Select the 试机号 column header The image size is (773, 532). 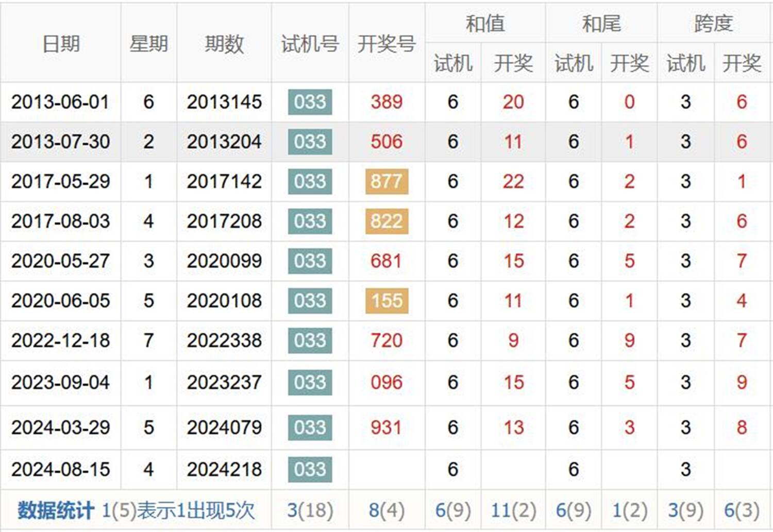[x=310, y=44]
